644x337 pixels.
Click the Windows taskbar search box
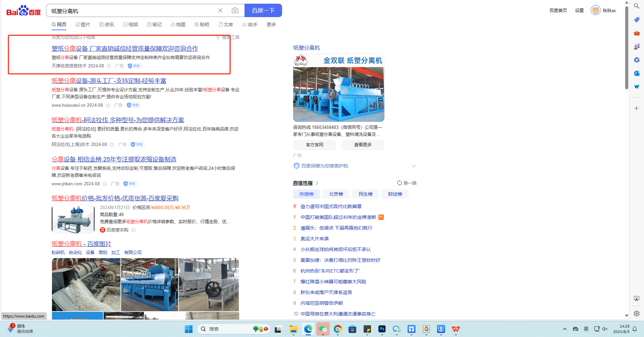click(x=234, y=329)
